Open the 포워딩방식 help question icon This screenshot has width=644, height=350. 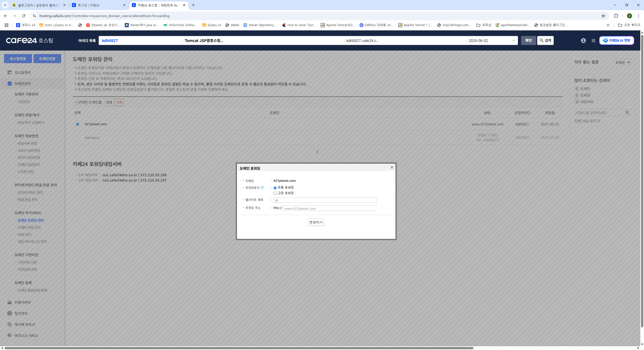(x=262, y=188)
